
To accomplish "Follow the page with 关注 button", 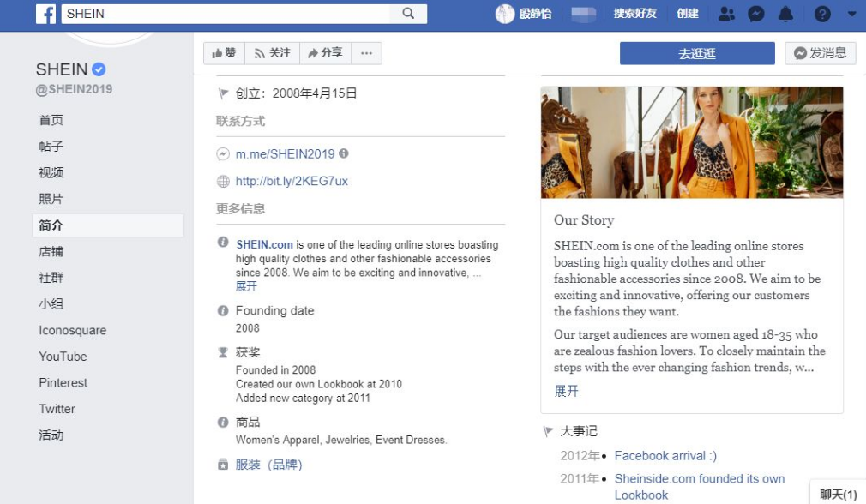I will point(273,53).
